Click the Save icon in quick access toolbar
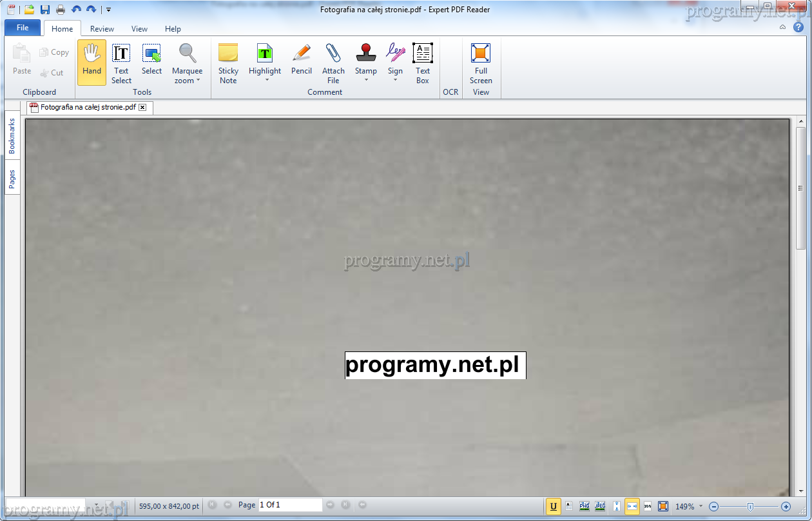Image resolution: width=812 pixels, height=521 pixels. click(45, 10)
